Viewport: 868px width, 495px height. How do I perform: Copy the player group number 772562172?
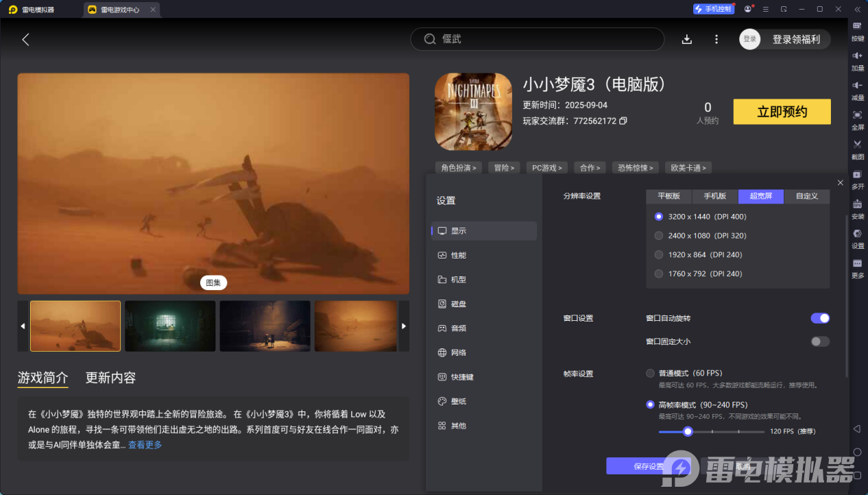(x=623, y=121)
